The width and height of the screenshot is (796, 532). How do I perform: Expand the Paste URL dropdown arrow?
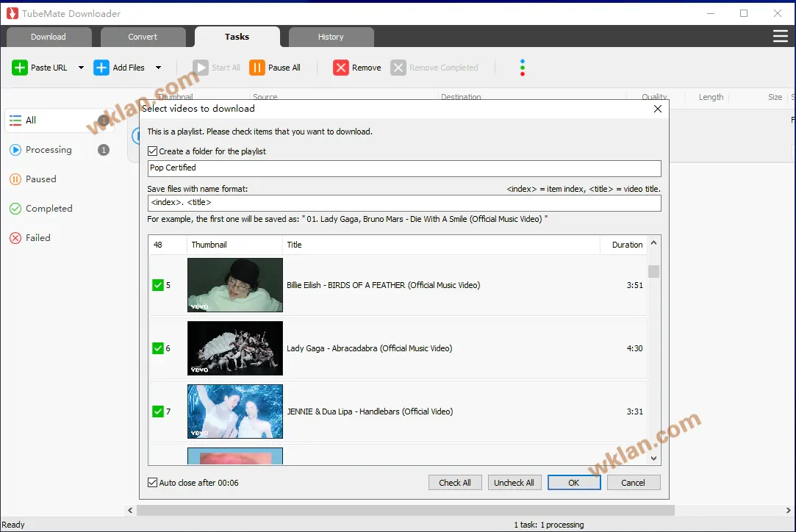click(81, 68)
